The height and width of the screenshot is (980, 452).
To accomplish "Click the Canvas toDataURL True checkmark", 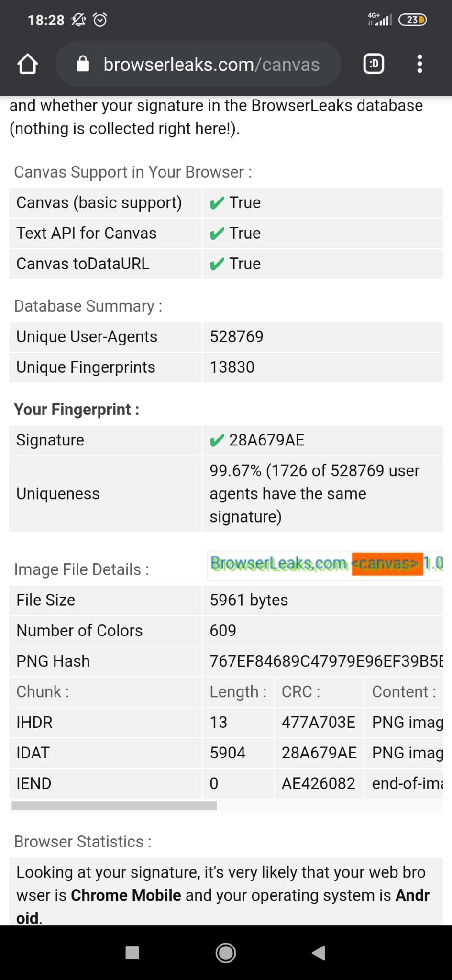I will click(217, 264).
